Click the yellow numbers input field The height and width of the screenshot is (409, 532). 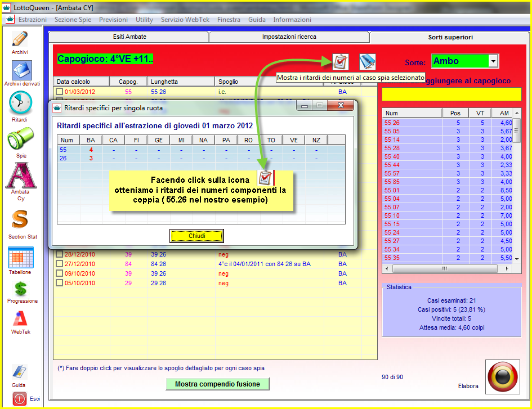click(x=451, y=94)
